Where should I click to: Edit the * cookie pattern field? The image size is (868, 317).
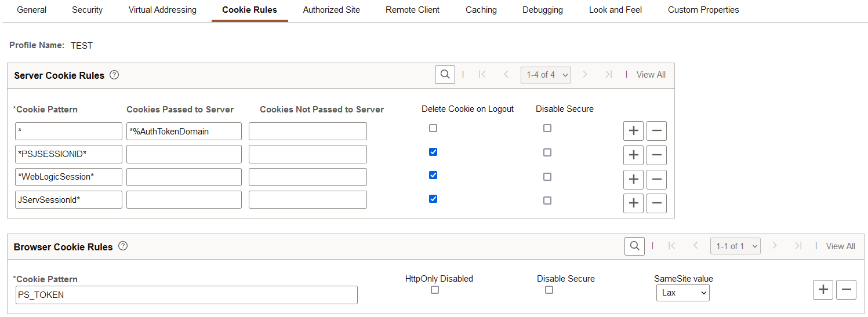tap(68, 131)
